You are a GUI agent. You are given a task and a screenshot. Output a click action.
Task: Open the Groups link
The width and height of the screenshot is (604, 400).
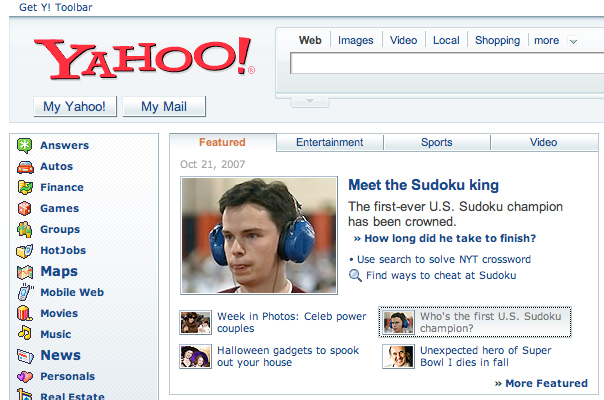click(x=60, y=230)
